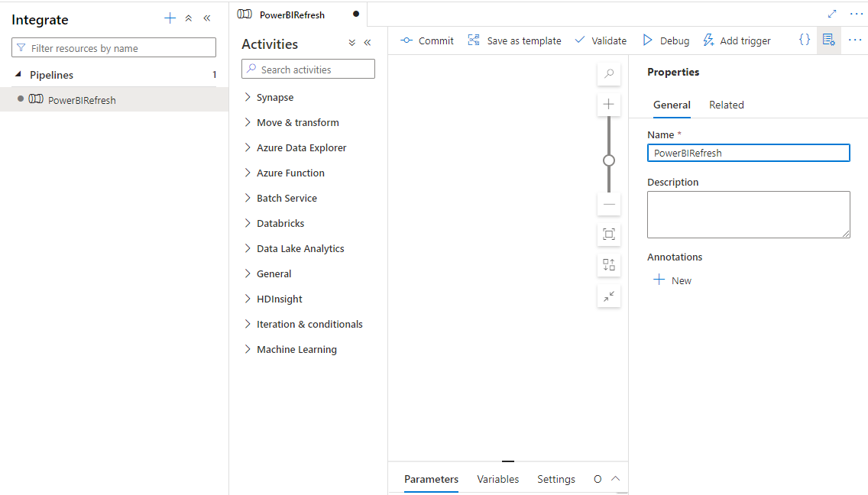
Task: Switch to the General properties tab
Action: click(672, 105)
